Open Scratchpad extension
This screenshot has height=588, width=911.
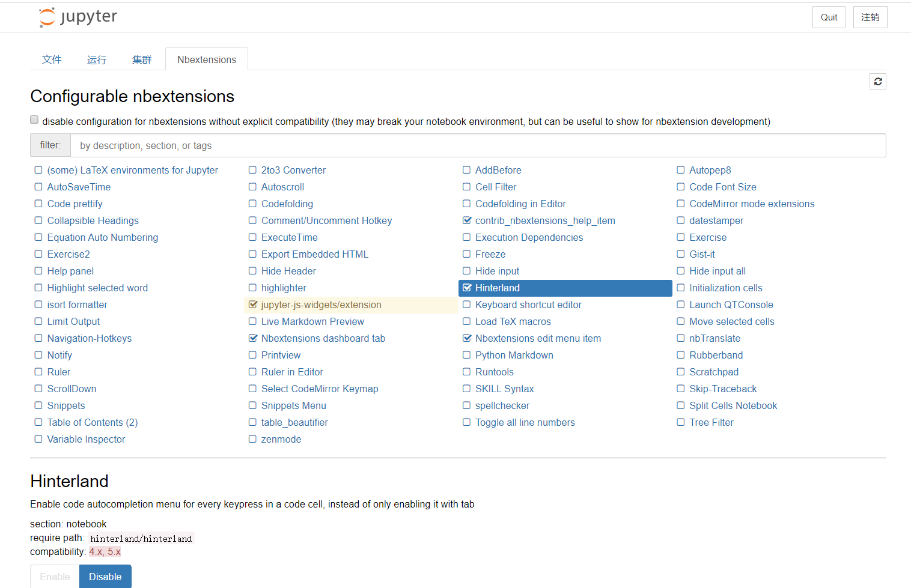(x=714, y=372)
